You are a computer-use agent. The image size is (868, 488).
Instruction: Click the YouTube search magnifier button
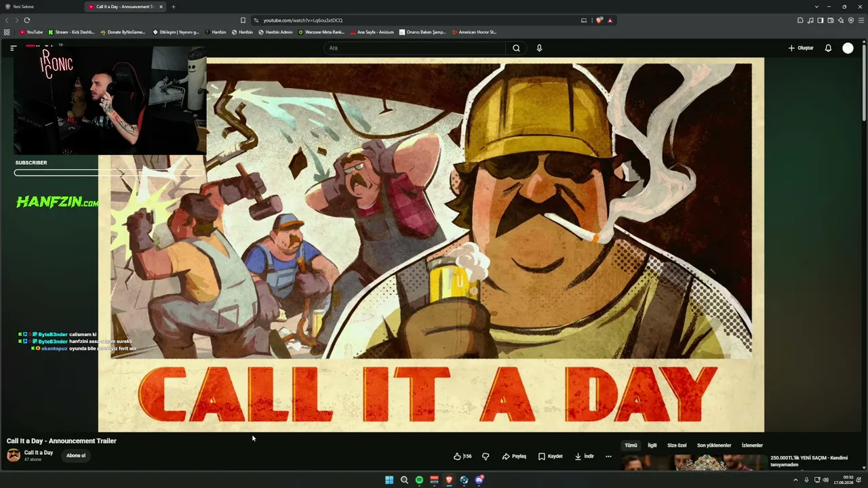[x=516, y=48]
